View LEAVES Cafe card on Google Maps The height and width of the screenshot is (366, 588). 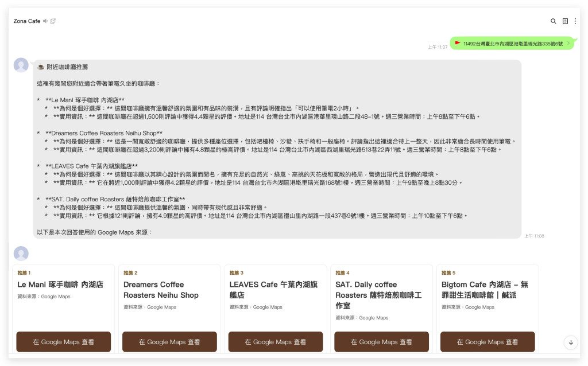pos(276,342)
